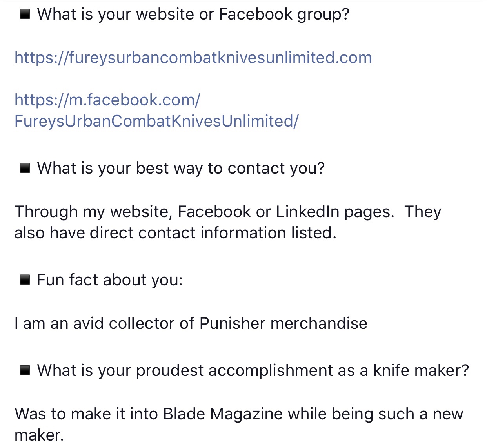The image size is (487, 448).
Task: Click the bullet before the contact question
Action: [x=25, y=169]
